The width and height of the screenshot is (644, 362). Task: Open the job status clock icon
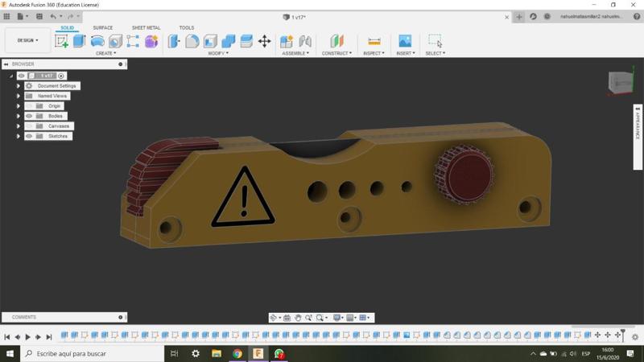click(547, 16)
